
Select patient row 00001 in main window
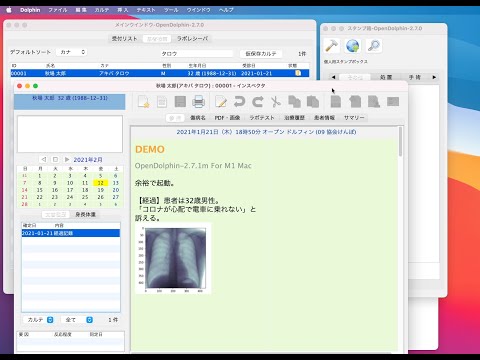[160, 73]
